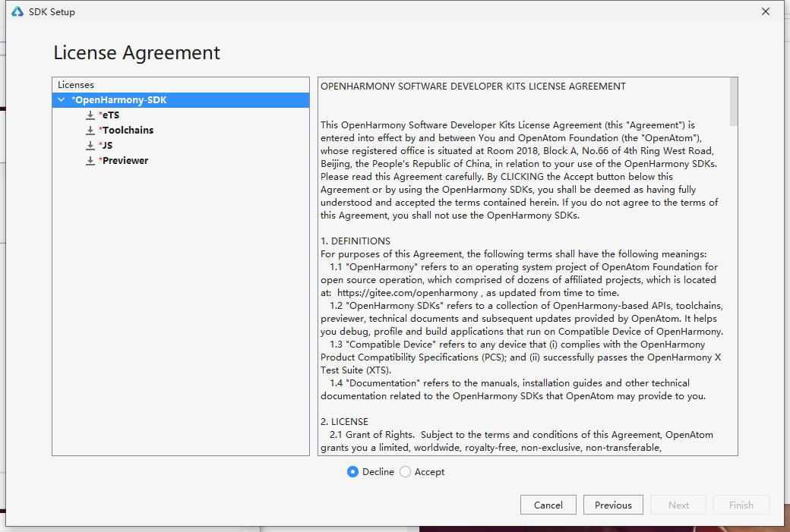Select the Accept radio button

pos(405,471)
